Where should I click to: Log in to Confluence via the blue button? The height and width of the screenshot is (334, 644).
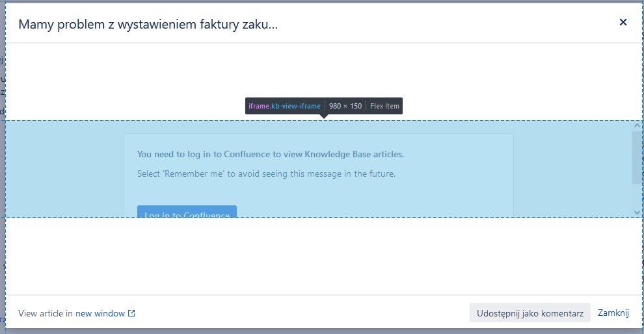[187, 211]
